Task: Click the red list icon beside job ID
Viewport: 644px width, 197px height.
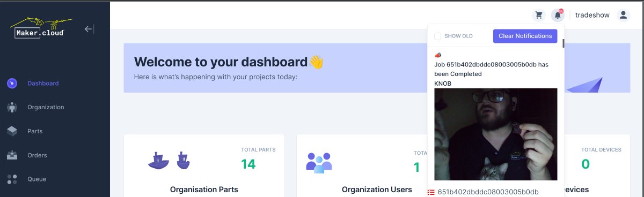Action: 431,192
